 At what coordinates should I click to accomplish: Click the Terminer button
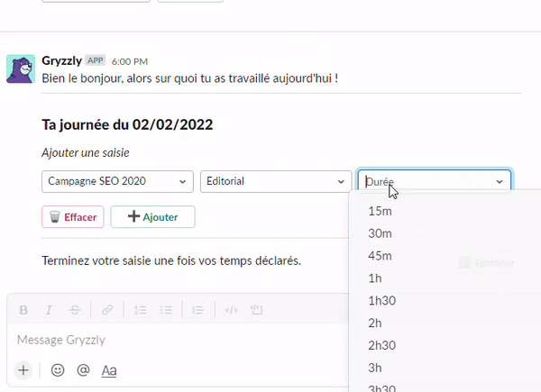click(487, 263)
